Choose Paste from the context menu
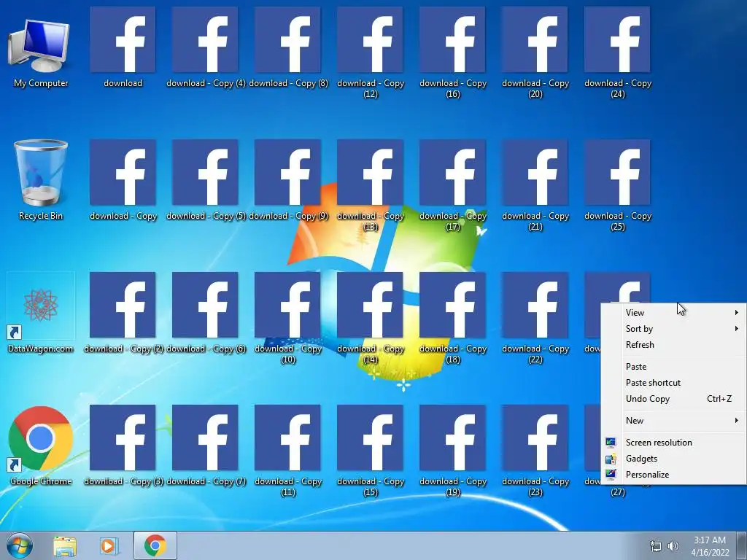747x560 pixels. [673, 367]
